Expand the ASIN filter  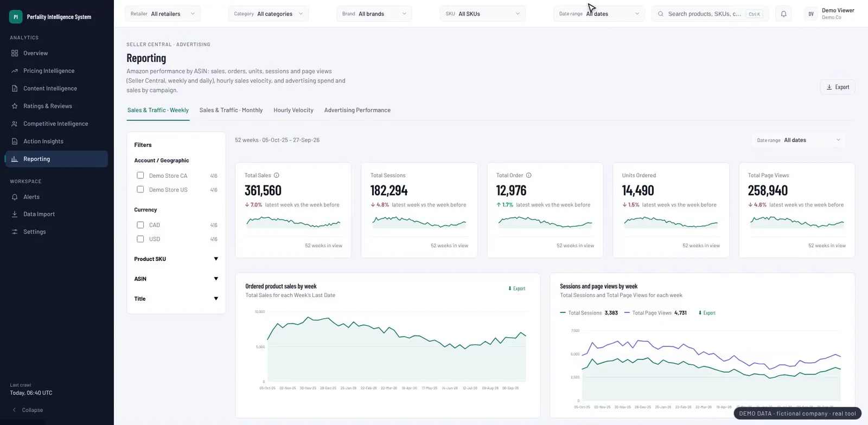176,279
